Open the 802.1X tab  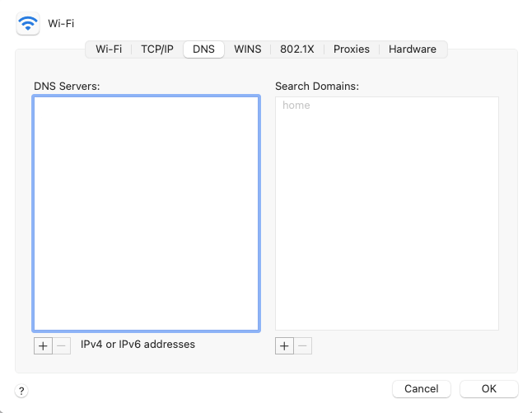point(296,49)
